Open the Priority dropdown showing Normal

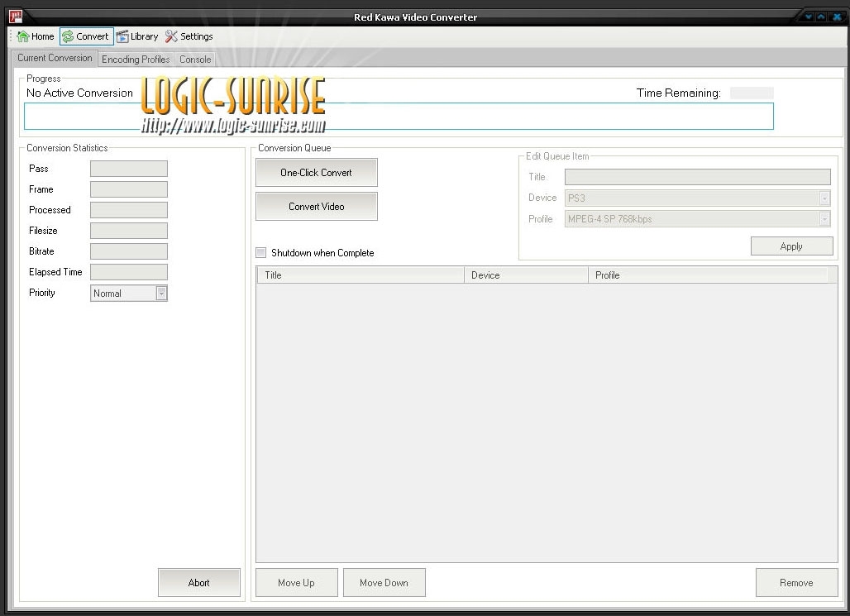pyautogui.click(x=129, y=293)
